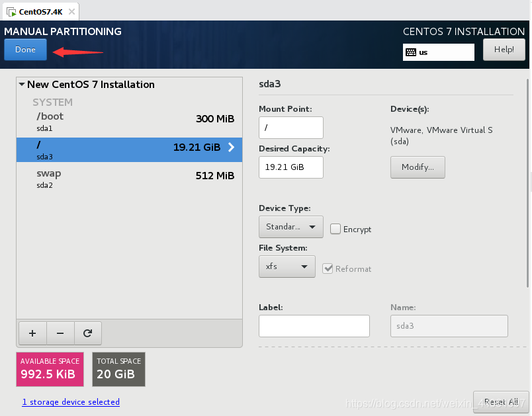Click the 512 MiB size text

(x=215, y=176)
